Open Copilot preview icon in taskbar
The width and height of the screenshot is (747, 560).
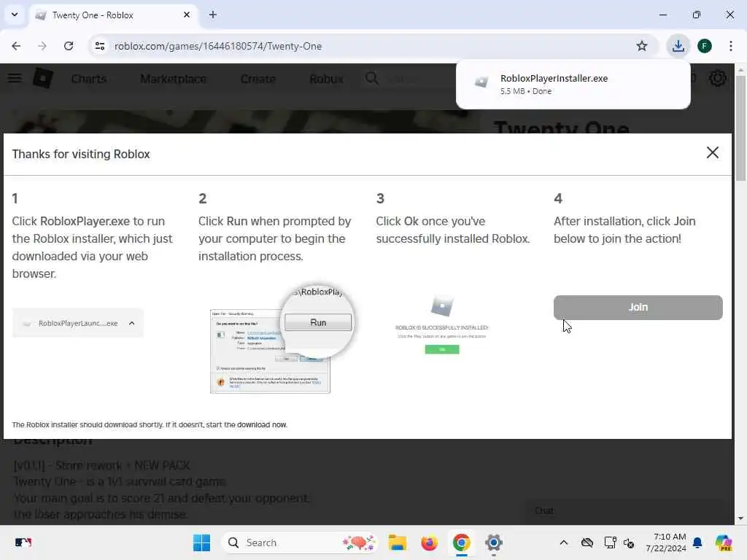click(723, 542)
